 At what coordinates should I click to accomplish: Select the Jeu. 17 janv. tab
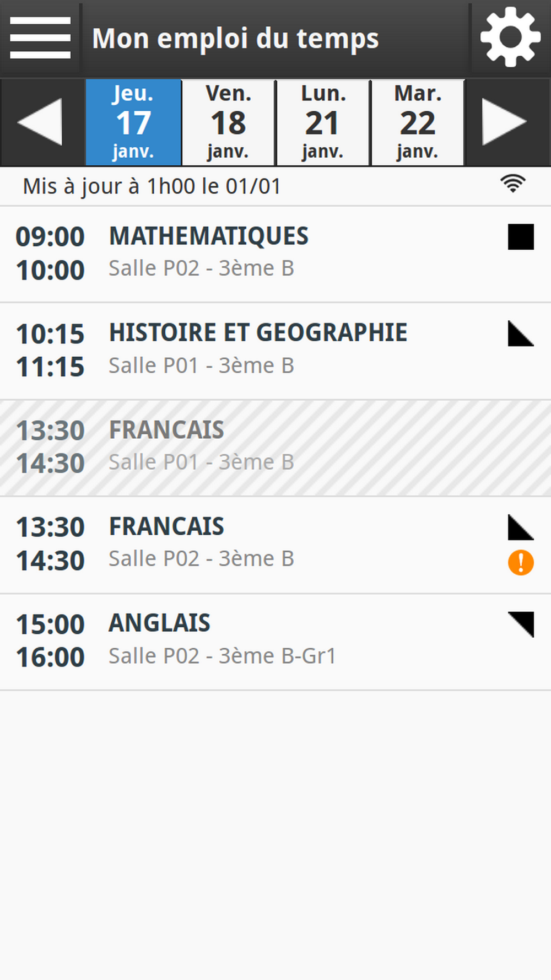[x=133, y=122]
